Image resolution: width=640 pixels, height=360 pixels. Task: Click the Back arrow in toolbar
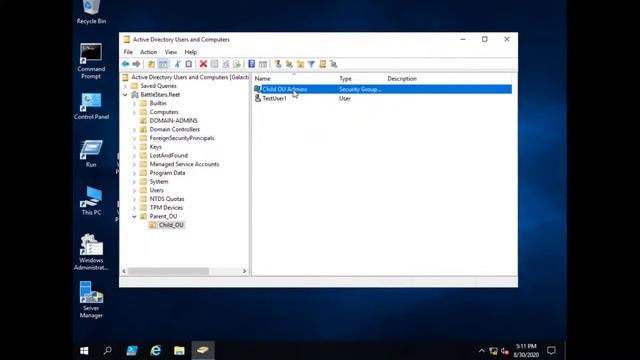coord(125,64)
